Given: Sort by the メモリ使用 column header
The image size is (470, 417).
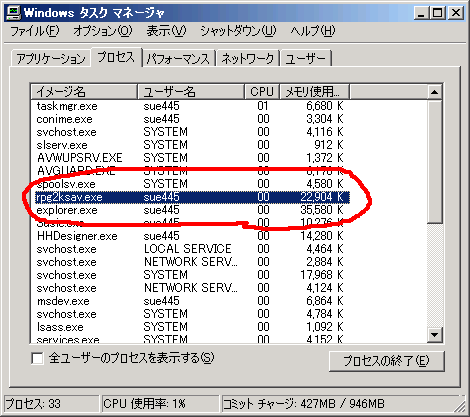Looking at the screenshot, I should 314,91.
